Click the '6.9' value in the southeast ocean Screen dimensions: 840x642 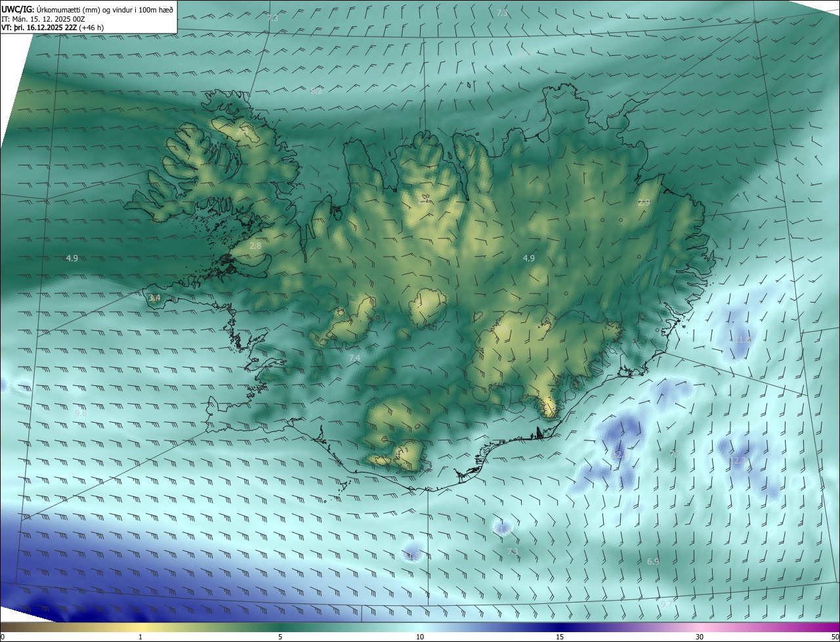click(653, 561)
